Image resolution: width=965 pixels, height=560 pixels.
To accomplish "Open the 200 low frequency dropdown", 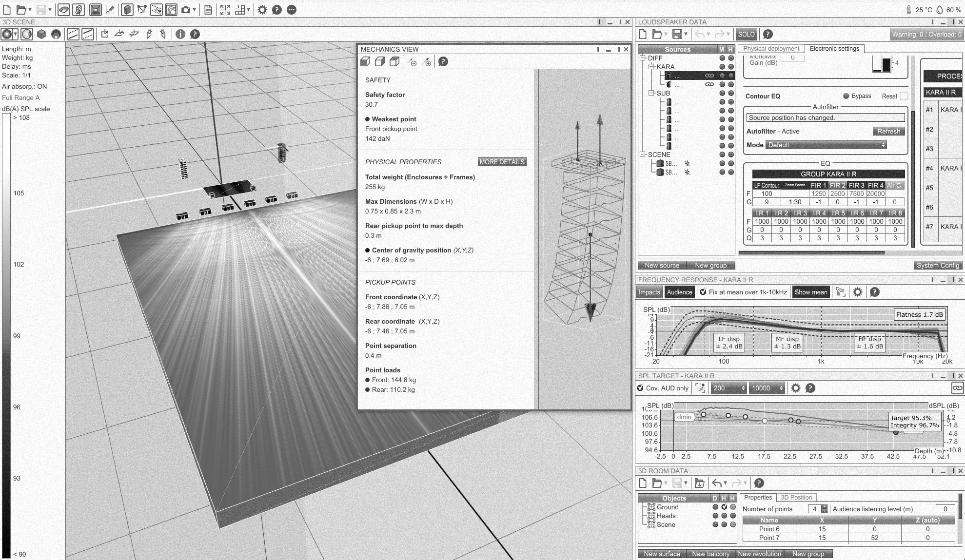I will (x=729, y=388).
